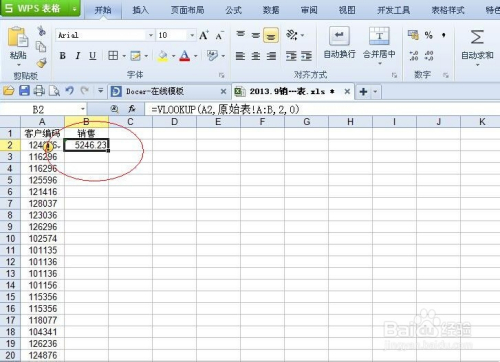The image size is (500, 362).
Task: Click the plus button to add new document
Action: tap(363, 91)
